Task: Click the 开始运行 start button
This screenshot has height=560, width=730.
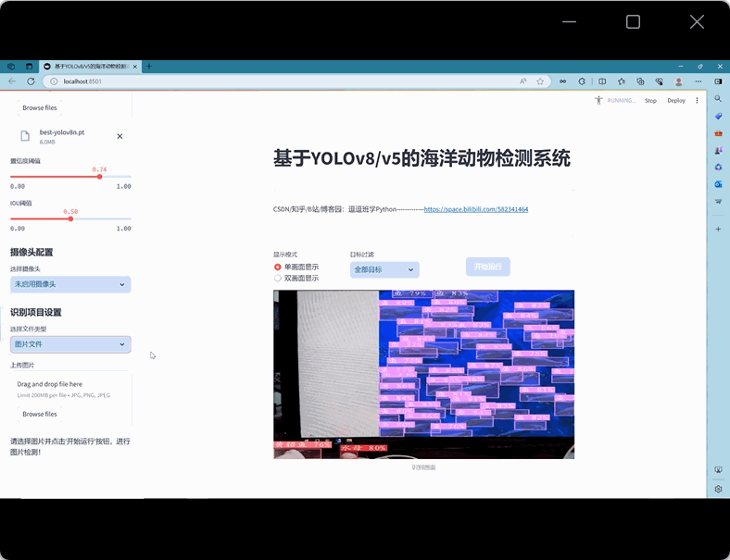Action: pyautogui.click(x=488, y=267)
